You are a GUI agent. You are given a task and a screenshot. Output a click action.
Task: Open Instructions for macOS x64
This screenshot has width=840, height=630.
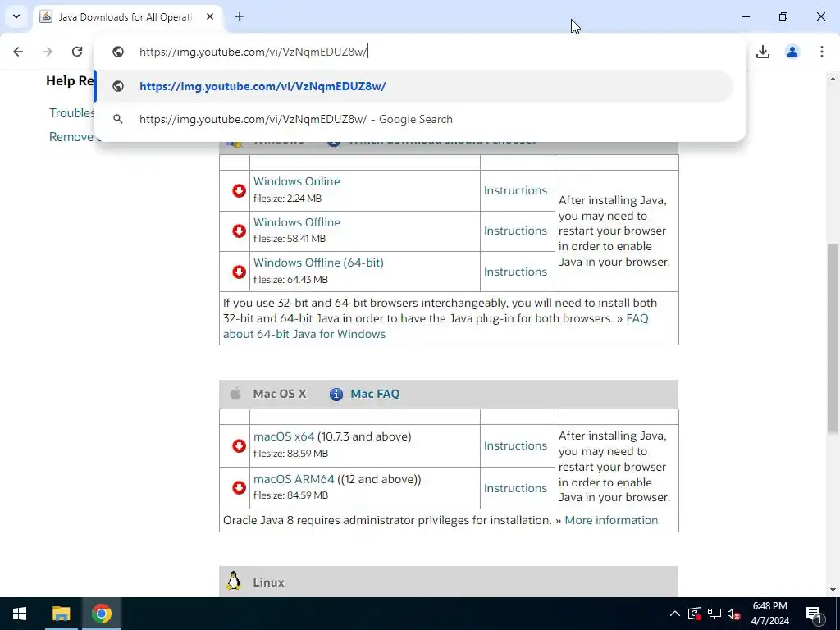coord(515,445)
